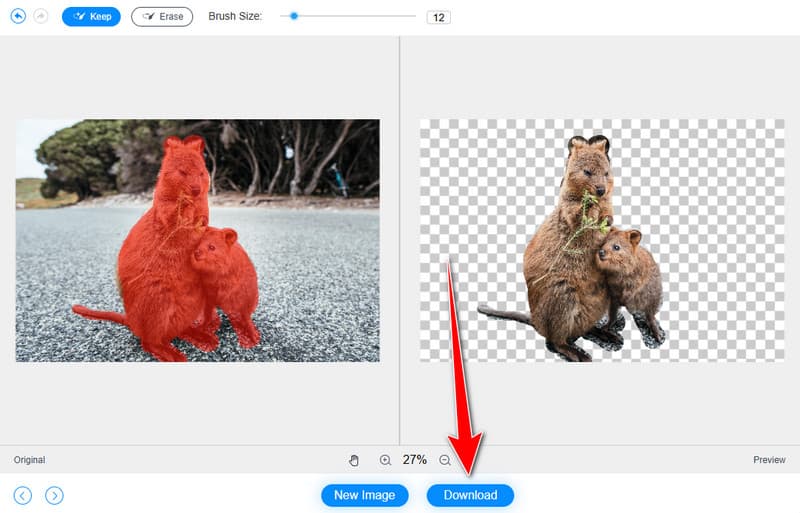
Task: Click the New Image button
Action: 365,495
